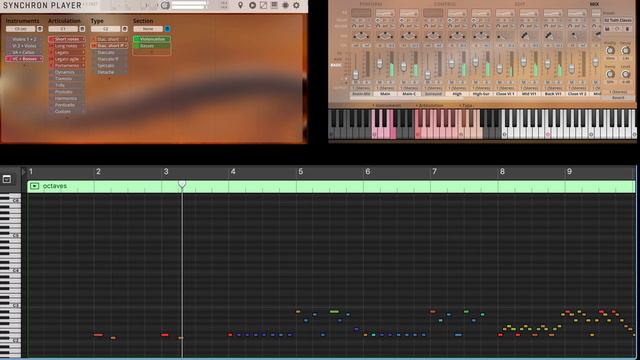The height and width of the screenshot is (360, 640).
Task: Click the play icon on the octaves region
Action: [34, 186]
